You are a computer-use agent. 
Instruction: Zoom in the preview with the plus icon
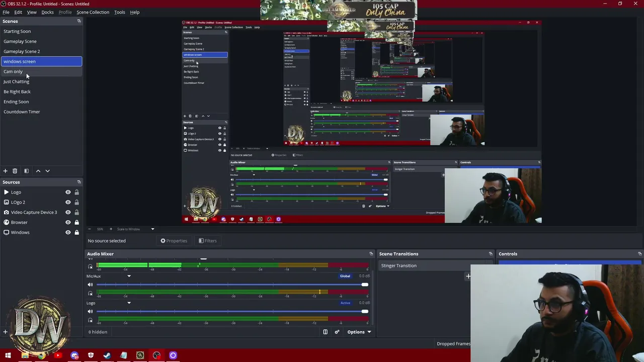tap(111, 229)
